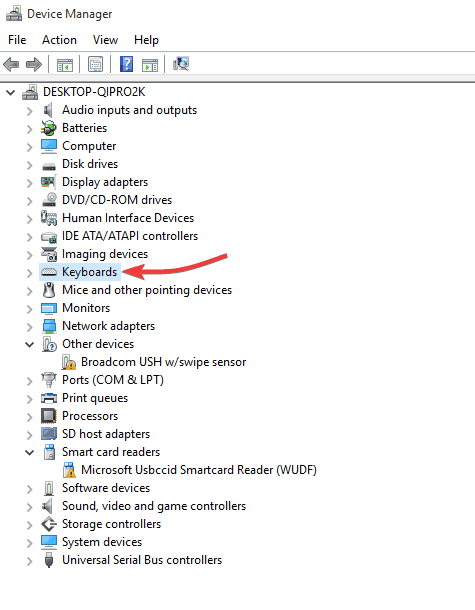
Task: Expand Universal Serial Bus controllers
Action: 30,561
